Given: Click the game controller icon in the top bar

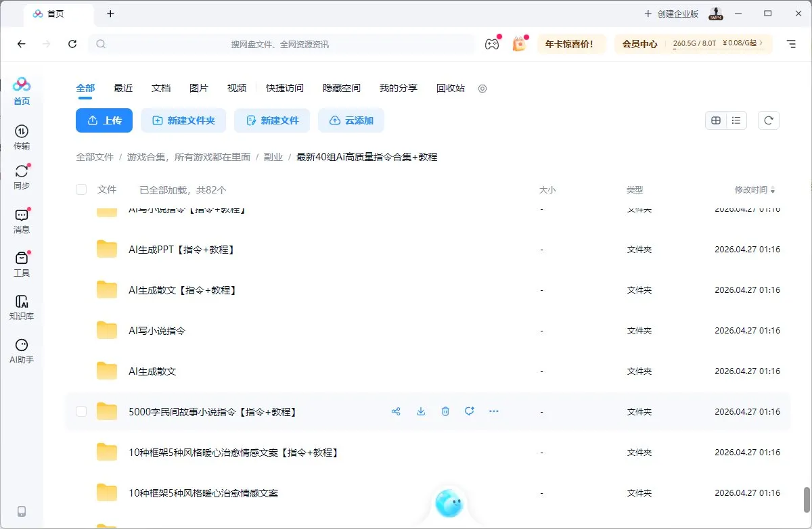Looking at the screenshot, I should [x=492, y=43].
